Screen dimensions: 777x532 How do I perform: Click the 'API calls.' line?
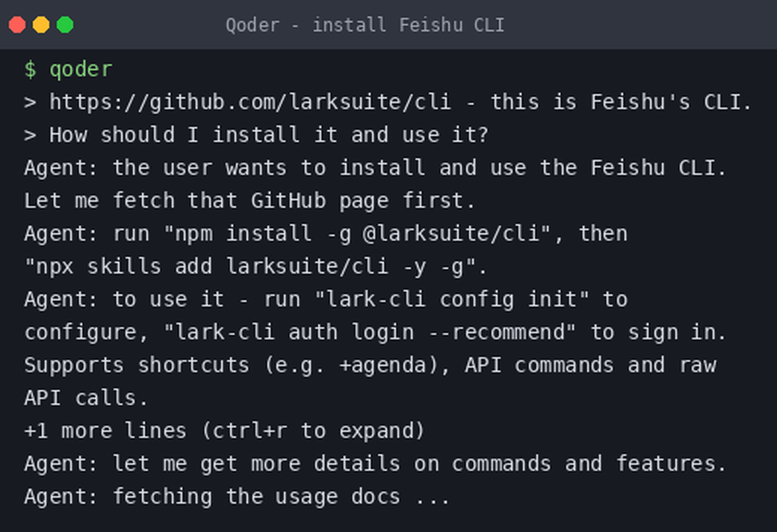(86, 398)
